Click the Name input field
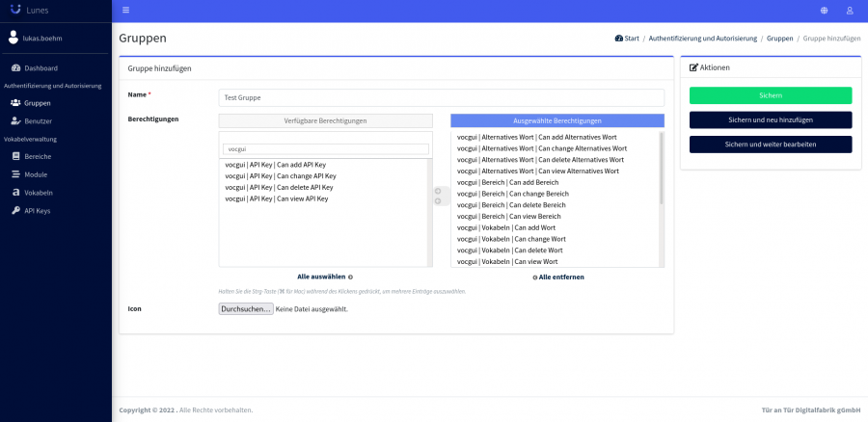The image size is (868, 422). point(441,97)
